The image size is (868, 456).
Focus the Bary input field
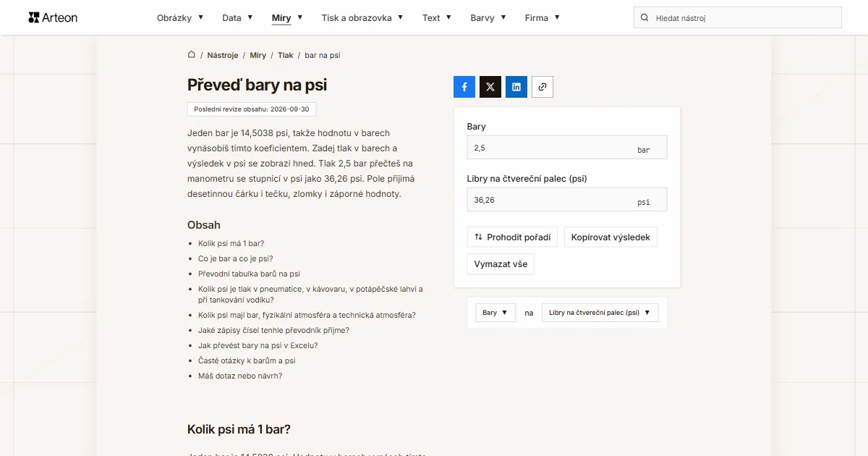[x=567, y=148]
